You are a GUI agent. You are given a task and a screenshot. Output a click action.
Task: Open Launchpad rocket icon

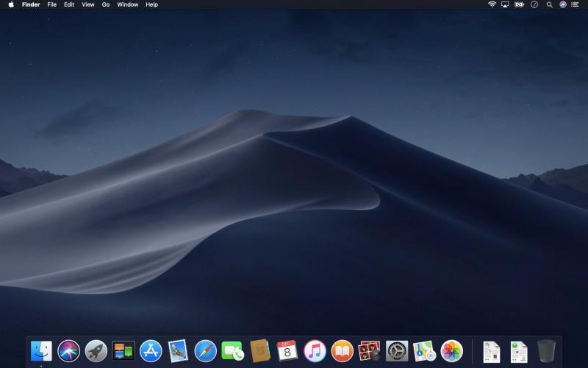pos(96,351)
